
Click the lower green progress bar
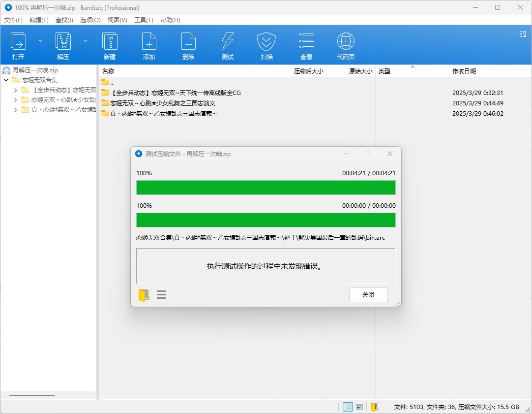tap(266, 220)
